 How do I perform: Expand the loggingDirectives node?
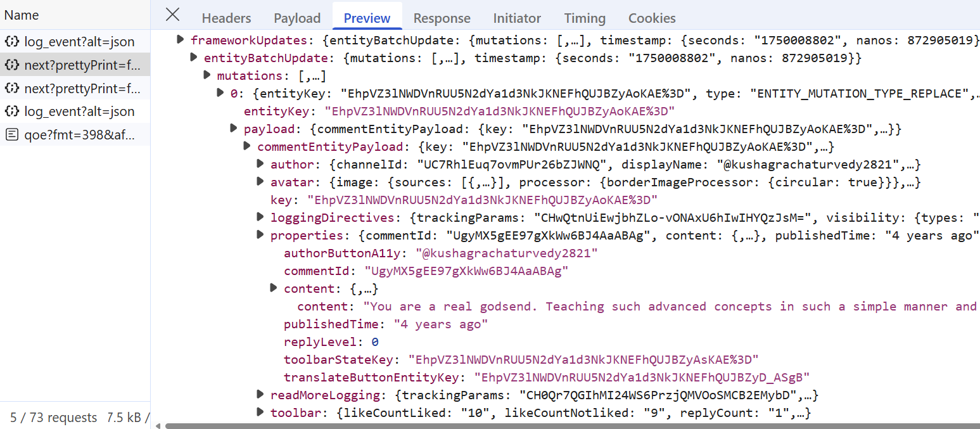coord(260,217)
